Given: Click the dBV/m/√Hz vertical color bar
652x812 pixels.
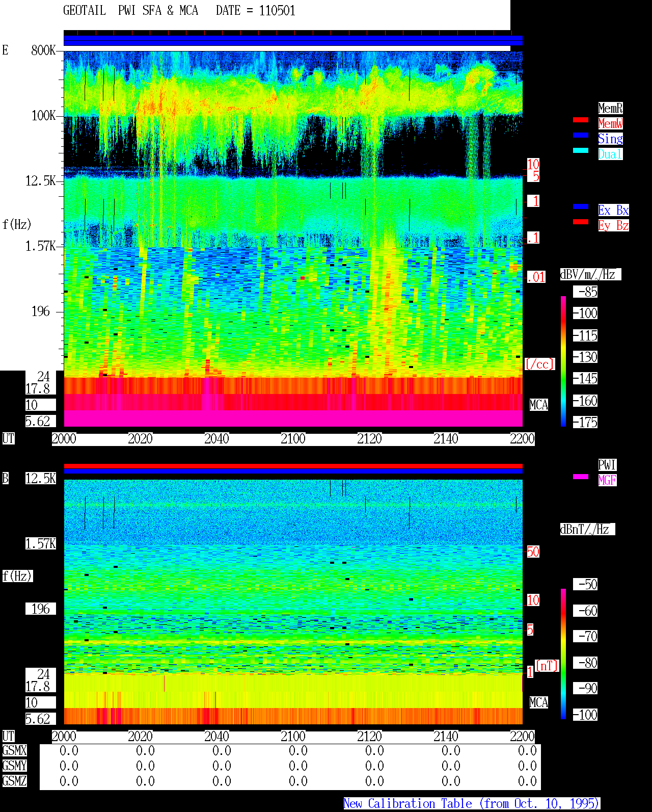Looking at the screenshot, I should [x=563, y=361].
